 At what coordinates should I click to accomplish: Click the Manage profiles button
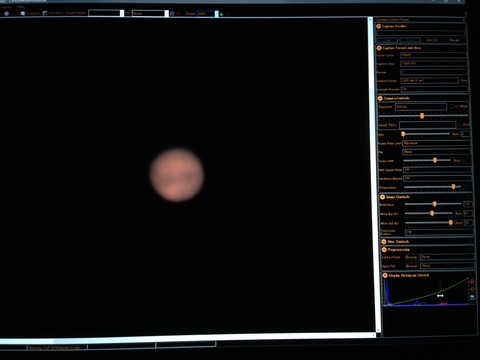pos(454,40)
